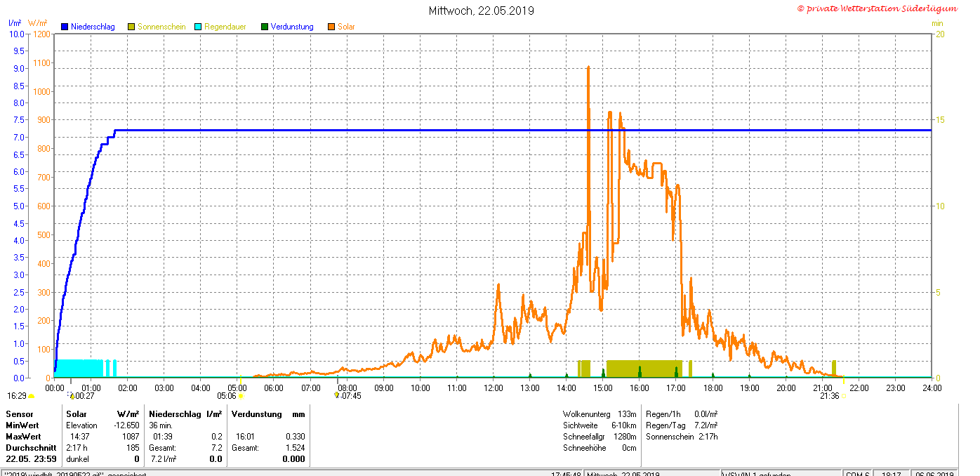Click the MaxWert row label
Viewport: 980px width, 476px height.
(23, 437)
